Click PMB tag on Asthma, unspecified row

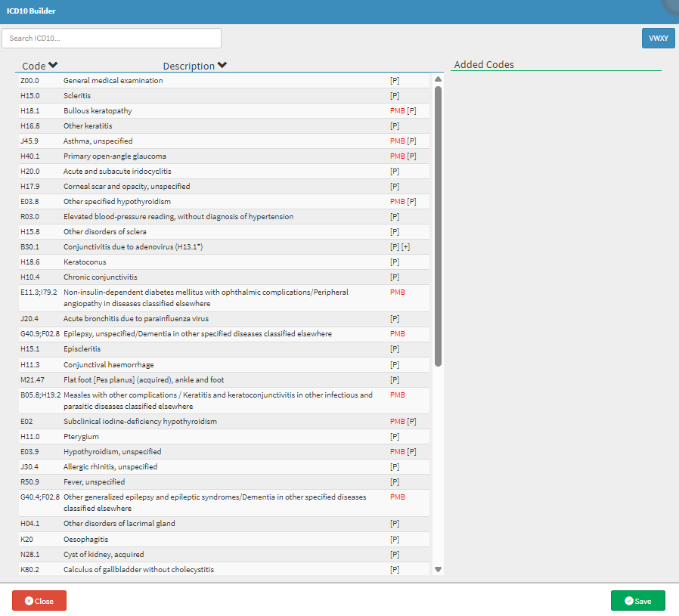397,141
